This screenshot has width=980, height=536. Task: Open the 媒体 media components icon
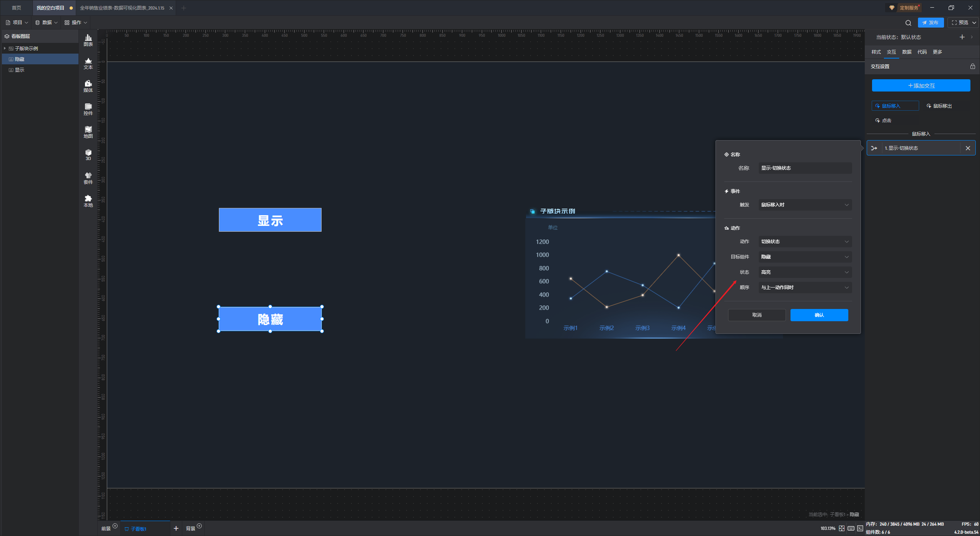pos(88,86)
